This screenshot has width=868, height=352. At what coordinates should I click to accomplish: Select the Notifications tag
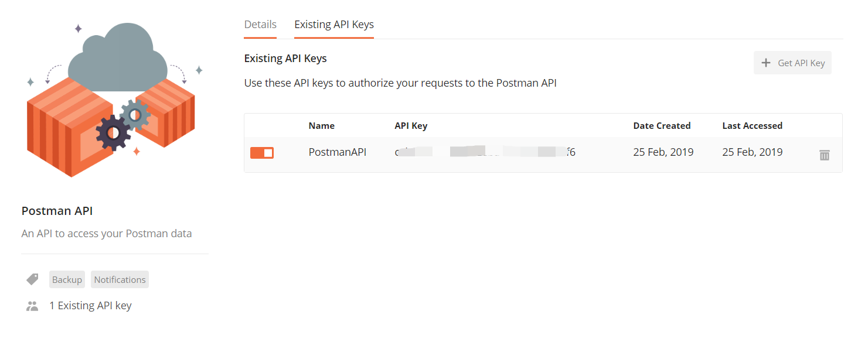[x=120, y=279]
